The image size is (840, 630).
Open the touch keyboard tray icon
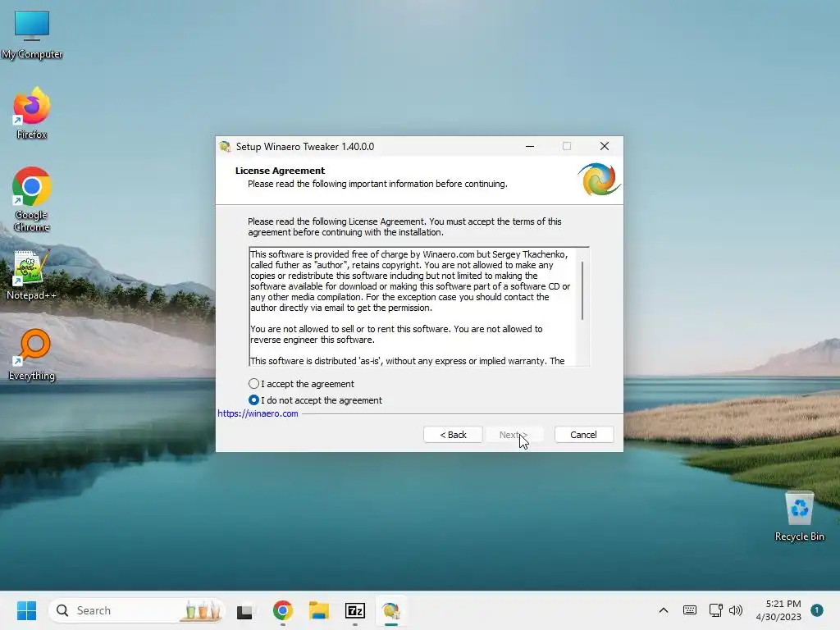click(689, 610)
